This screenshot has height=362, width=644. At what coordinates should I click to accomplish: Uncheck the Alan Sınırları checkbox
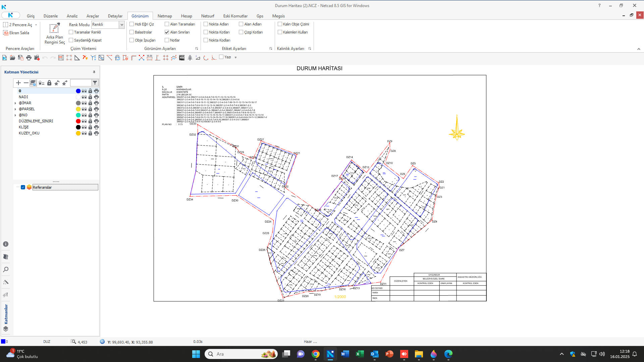coord(167,32)
